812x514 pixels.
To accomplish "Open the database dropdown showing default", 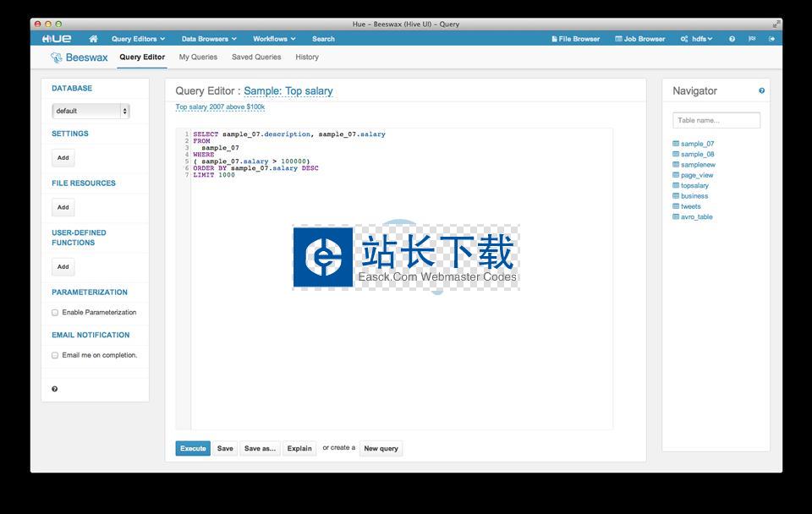I will 91,111.
